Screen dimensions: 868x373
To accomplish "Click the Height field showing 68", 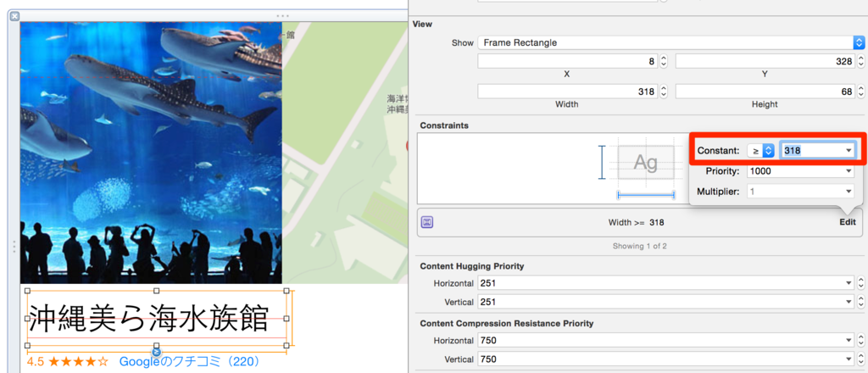I will coord(765,92).
